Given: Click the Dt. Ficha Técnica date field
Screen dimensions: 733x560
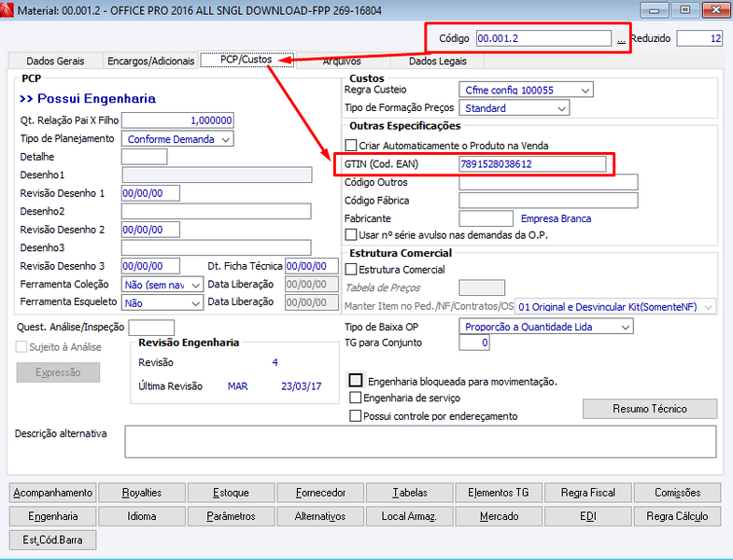Looking at the screenshot, I should click(x=312, y=266).
